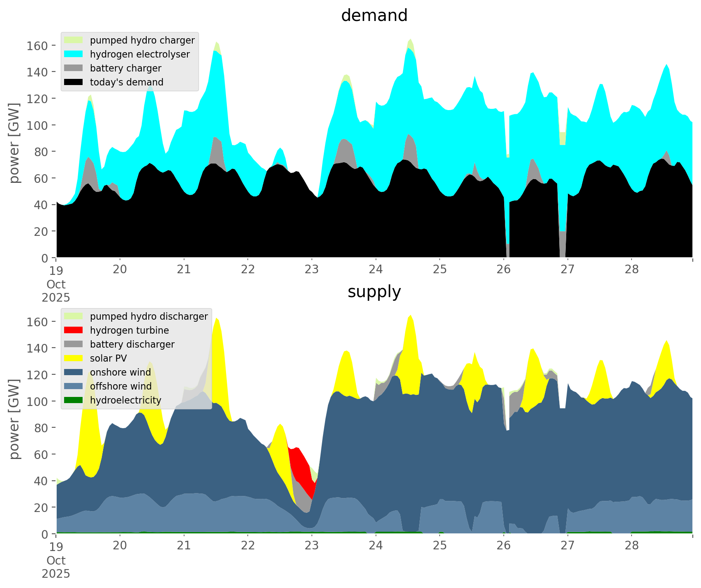Click the red hydrogen turbine legend swatch
This screenshot has height=588, width=701.
point(74,330)
